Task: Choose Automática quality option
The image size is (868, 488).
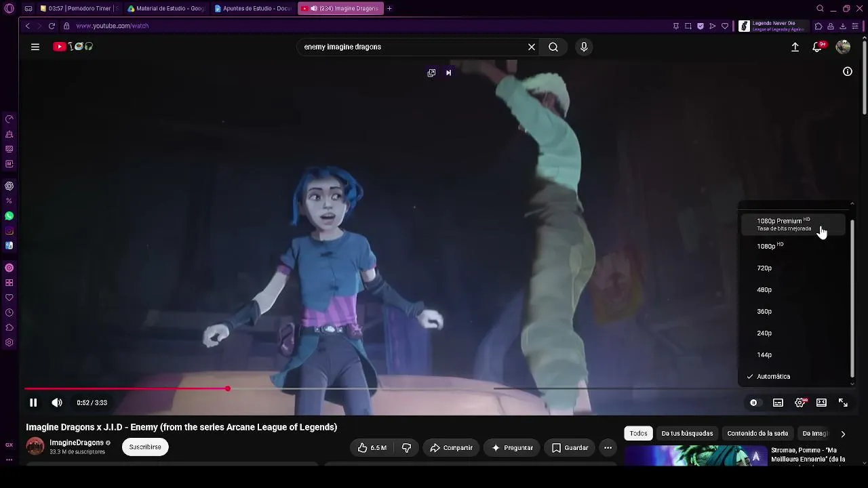Action: pos(793,376)
